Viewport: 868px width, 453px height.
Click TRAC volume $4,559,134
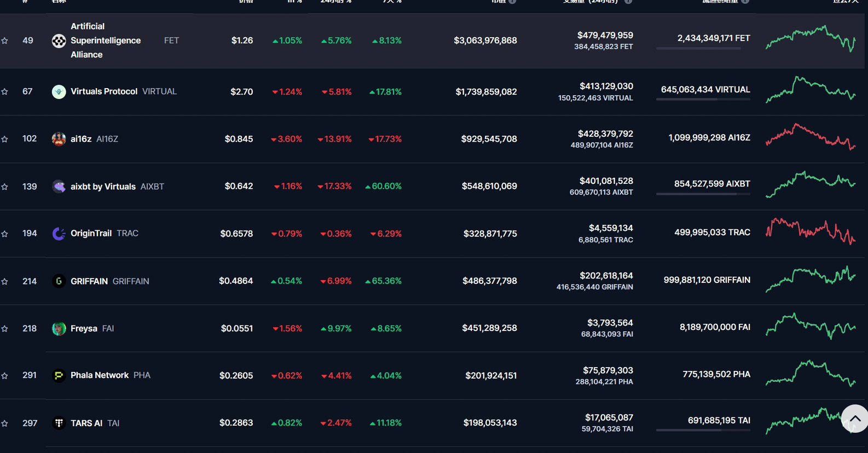pyautogui.click(x=611, y=228)
